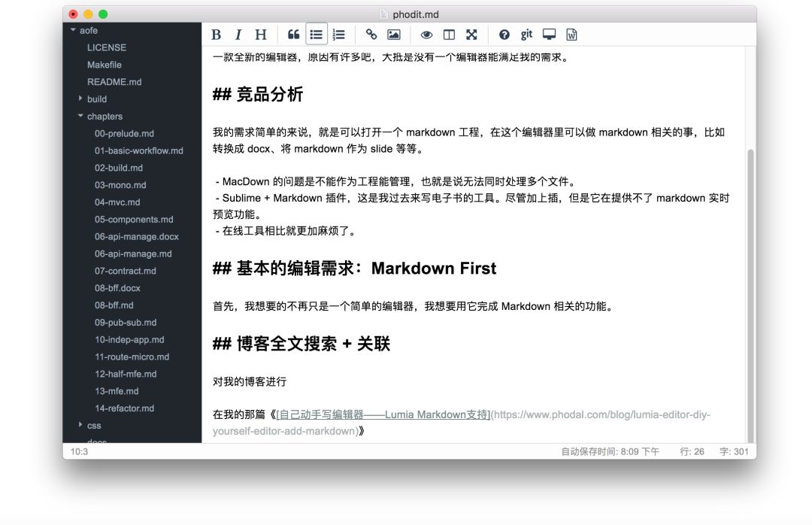Click the autosave time status
Viewport: 812px width, 525px height.
(610, 451)
